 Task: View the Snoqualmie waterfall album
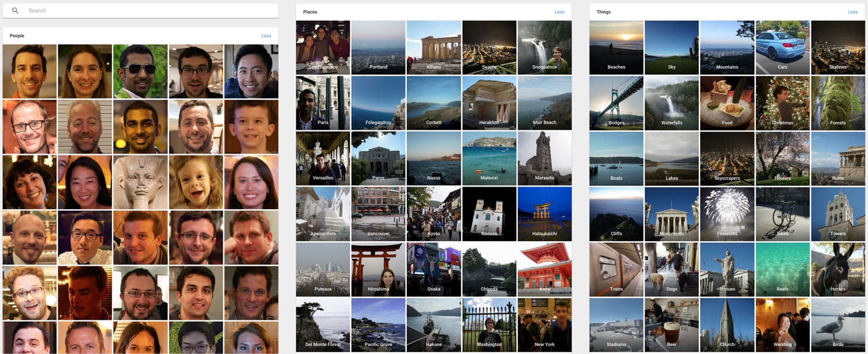click(545, 48)
